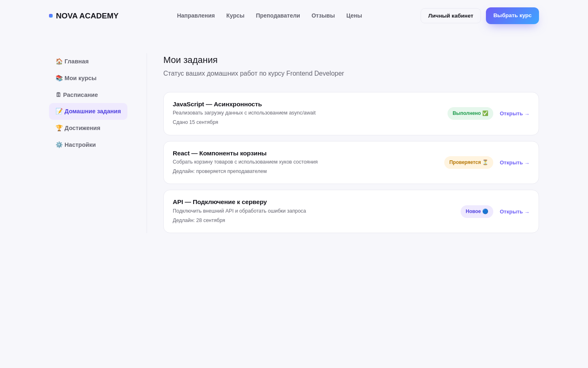The height and width of the screenshot is (368, 588).
Task: Click the API — Подключение к серверу title
Action: point(220,202)
